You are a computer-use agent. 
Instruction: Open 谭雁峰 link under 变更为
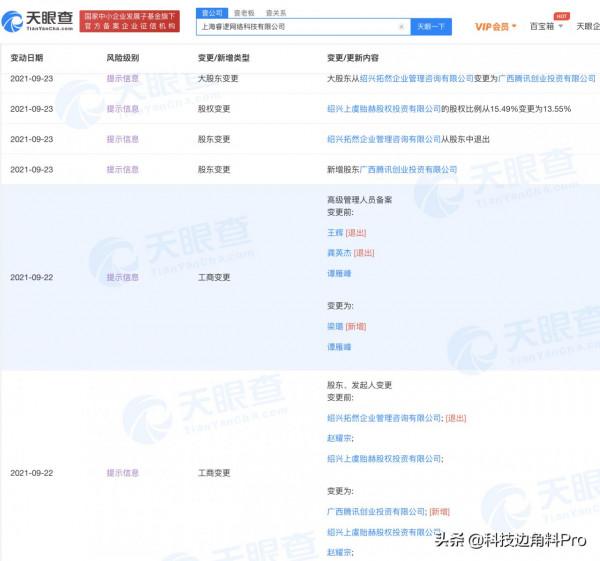point(339,347)
